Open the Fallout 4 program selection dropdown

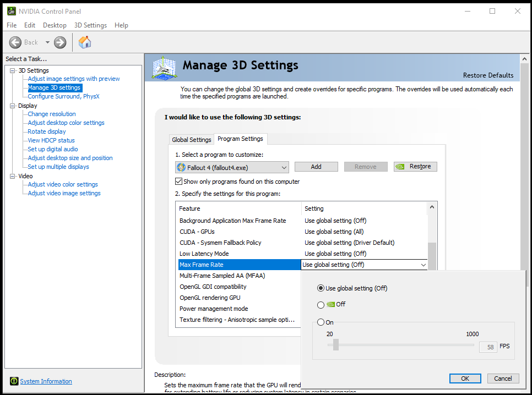click(x=284, y=167)
